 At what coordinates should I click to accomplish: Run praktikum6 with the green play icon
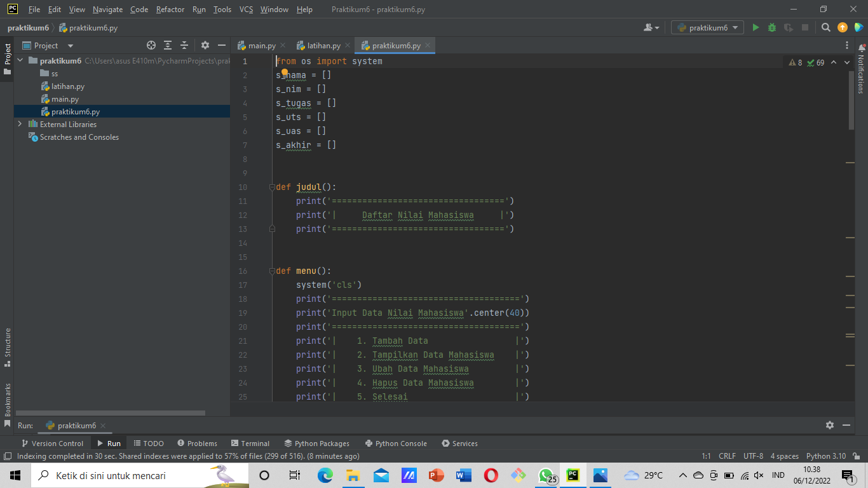click(x=756, y=28)
